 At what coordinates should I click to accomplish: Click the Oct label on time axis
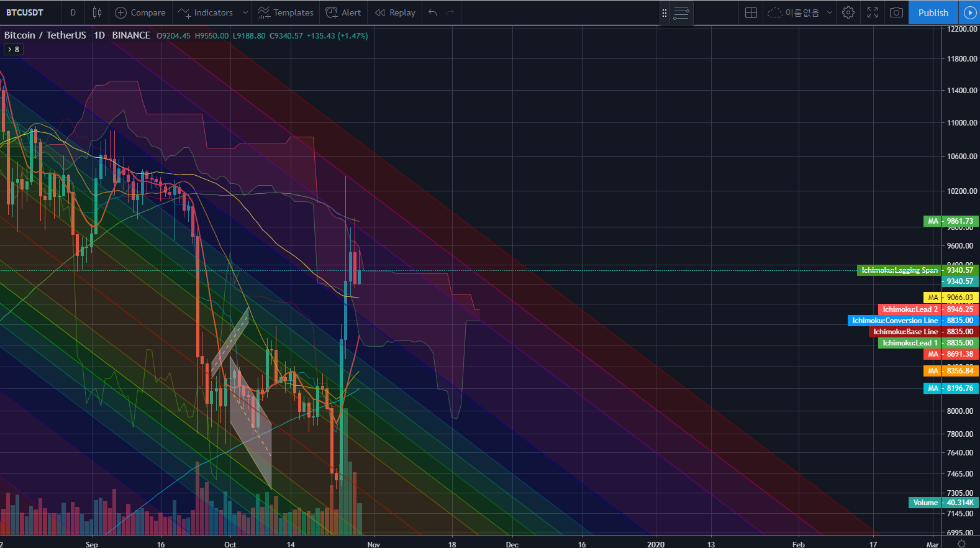(x=230, y=544)
